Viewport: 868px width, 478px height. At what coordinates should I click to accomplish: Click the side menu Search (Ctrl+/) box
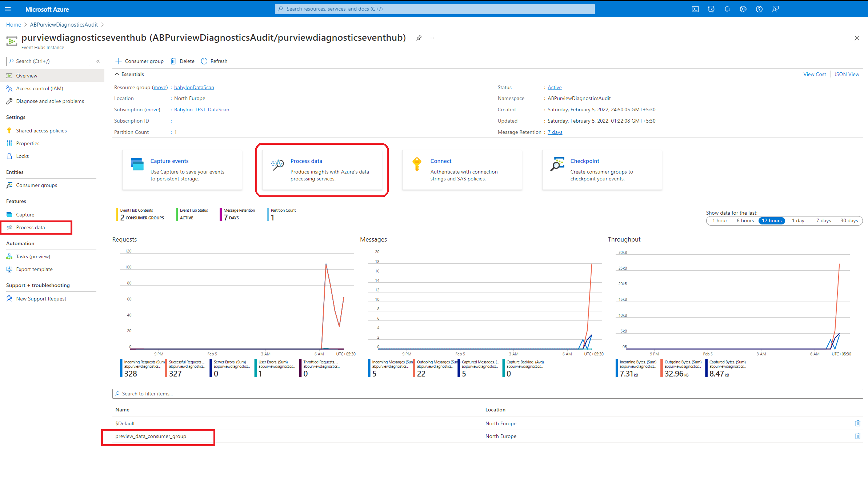click(48, 61)
